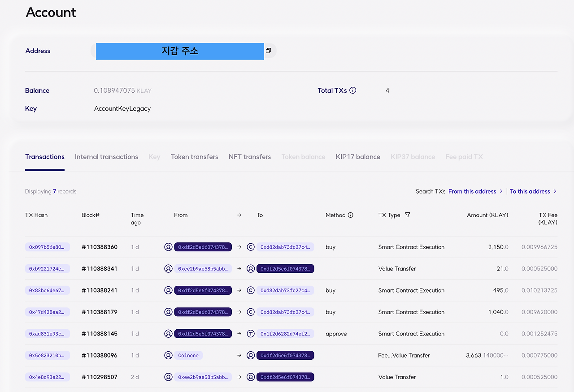The width and height of the screenshot is (574, 392).
Task: Click the TX fee 0.010213725
Action: click(539, 290)
